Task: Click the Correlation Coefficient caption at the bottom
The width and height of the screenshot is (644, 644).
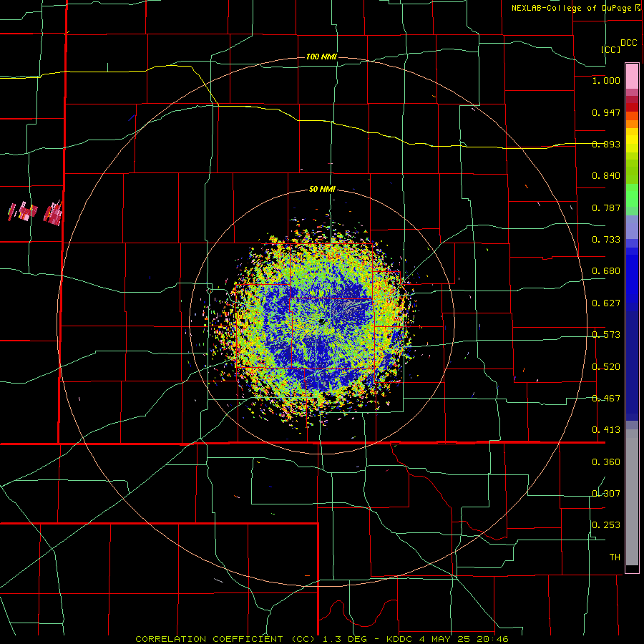Action: tap(322, 639)
